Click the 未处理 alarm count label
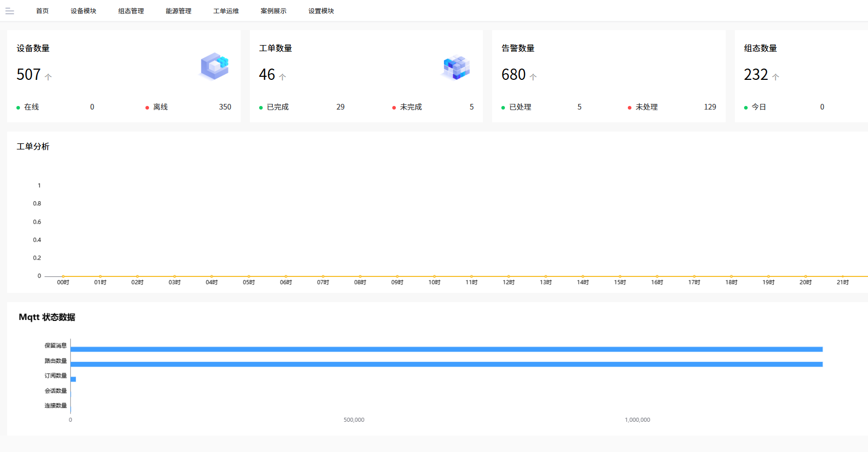Viewport: 868px width, 452px height. 646,107
